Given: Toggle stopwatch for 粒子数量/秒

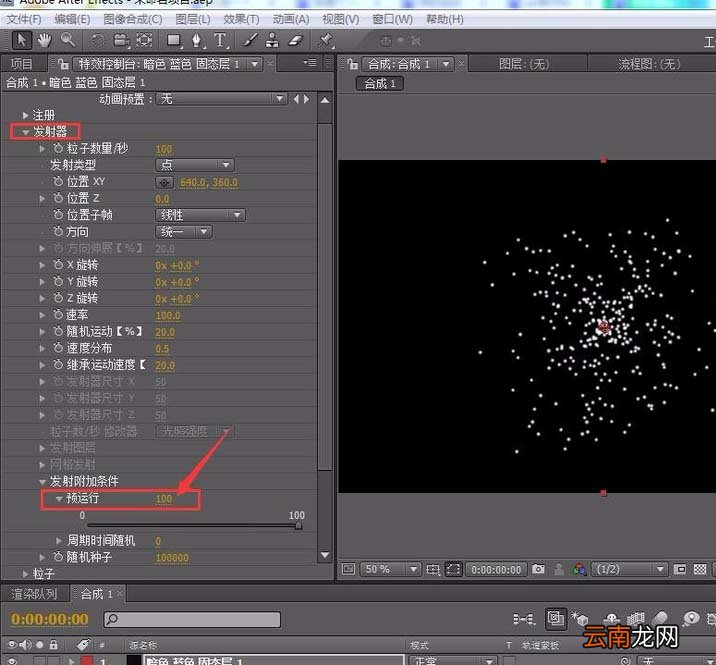Looking at the screenshot, I should point(58,148).
